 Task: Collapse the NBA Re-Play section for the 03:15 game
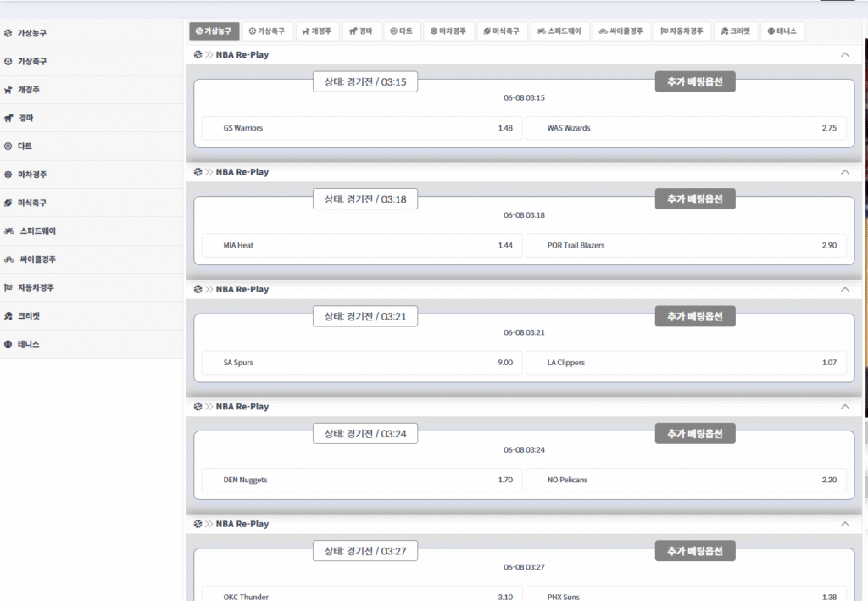pyautogui.click(x=845, y=55)
